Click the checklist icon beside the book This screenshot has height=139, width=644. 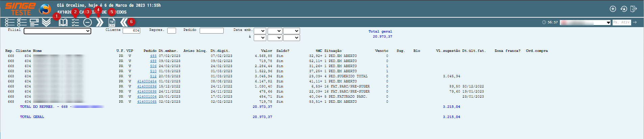[75, 22]
